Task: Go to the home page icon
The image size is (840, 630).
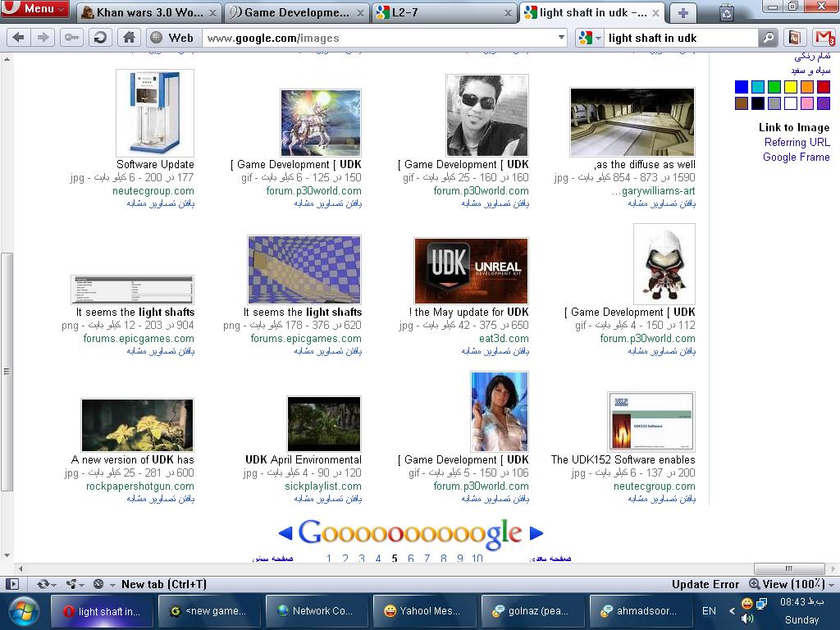Action: [129, 38]
